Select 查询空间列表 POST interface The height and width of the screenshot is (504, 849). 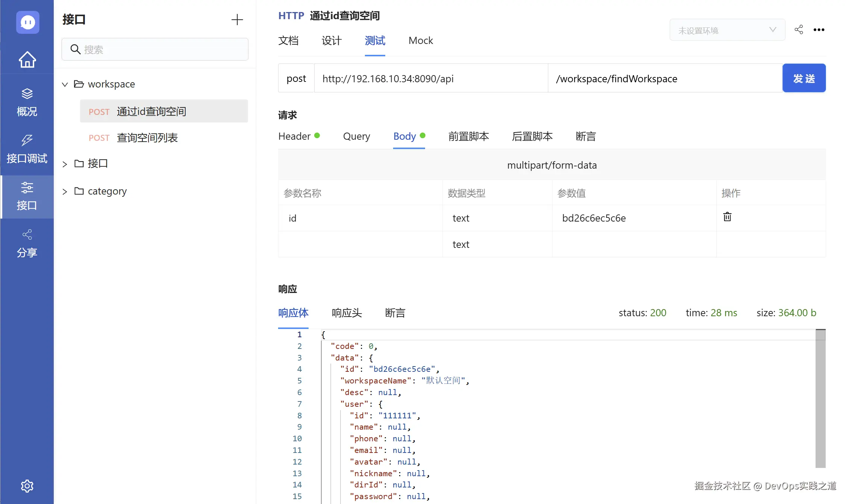(147, 138)
